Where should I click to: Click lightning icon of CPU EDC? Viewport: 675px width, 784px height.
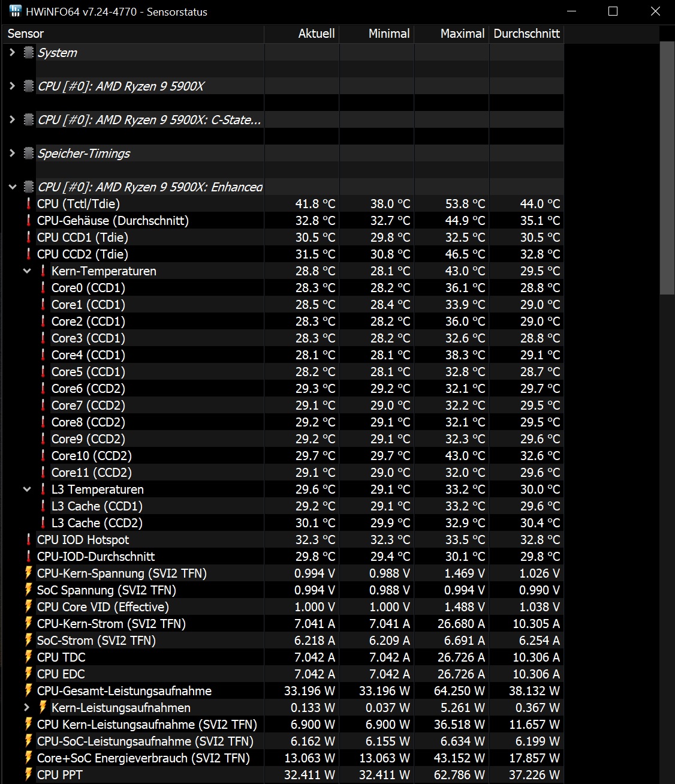coord(28,673)
